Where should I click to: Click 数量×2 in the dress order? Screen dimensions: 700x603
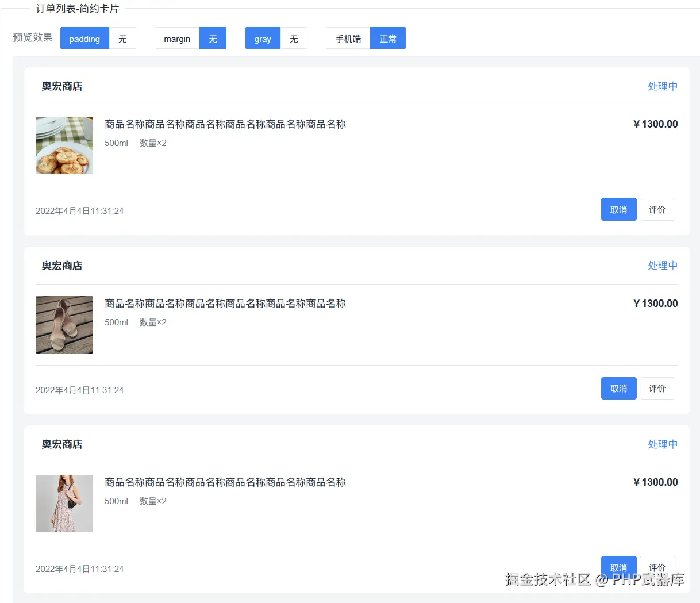(153, 501)
